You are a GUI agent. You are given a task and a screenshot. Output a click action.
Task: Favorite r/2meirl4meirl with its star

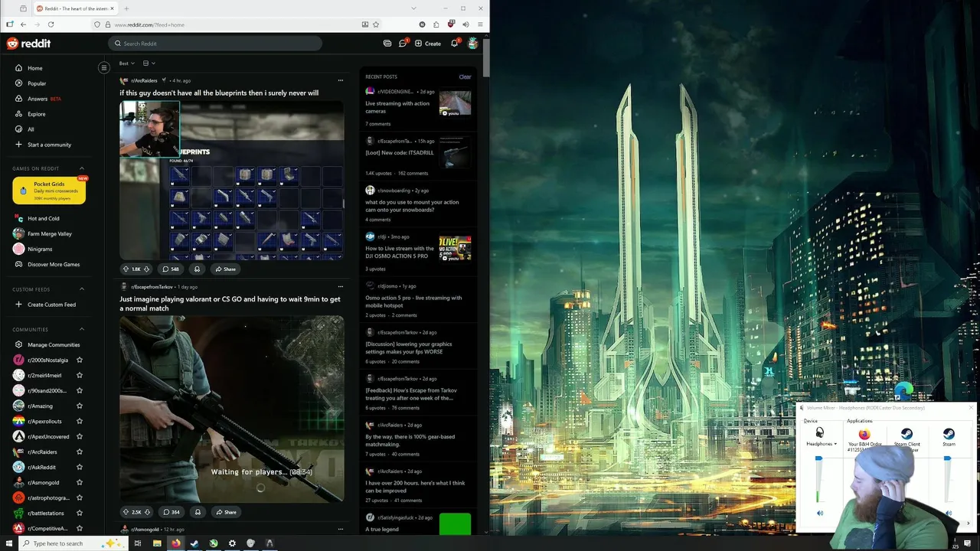coord(80,375)
